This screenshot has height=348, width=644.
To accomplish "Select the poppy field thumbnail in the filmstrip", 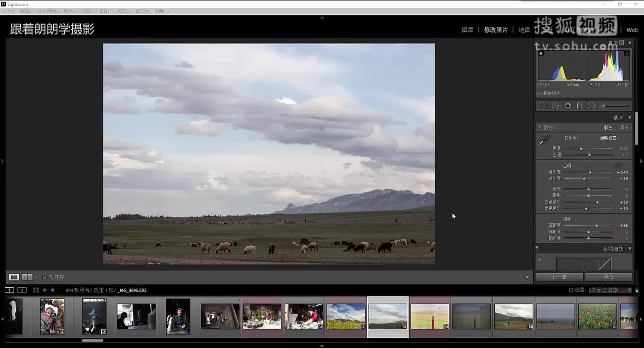I will pyautogui.click(x=598, y=316).
